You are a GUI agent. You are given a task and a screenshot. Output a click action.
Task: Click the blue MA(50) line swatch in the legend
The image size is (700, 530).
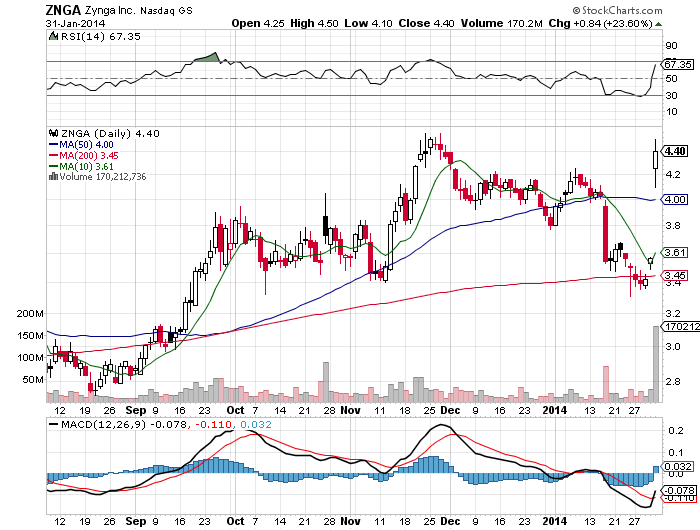(54, 145)
